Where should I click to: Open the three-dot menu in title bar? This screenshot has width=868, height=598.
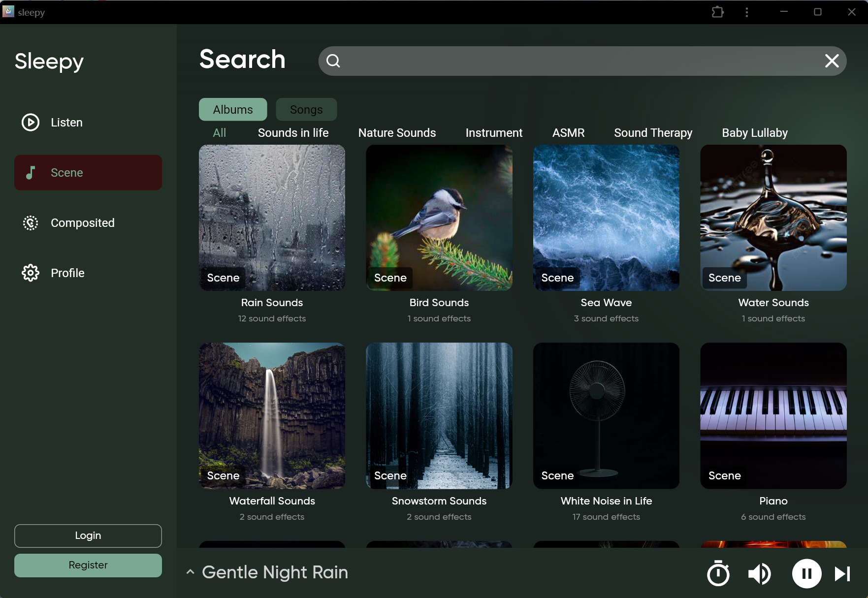[747, 11]
